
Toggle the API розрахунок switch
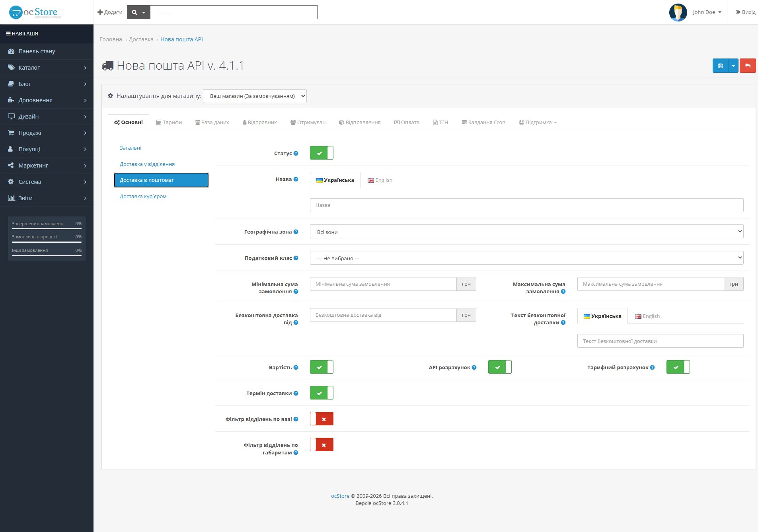pos(500,367)
